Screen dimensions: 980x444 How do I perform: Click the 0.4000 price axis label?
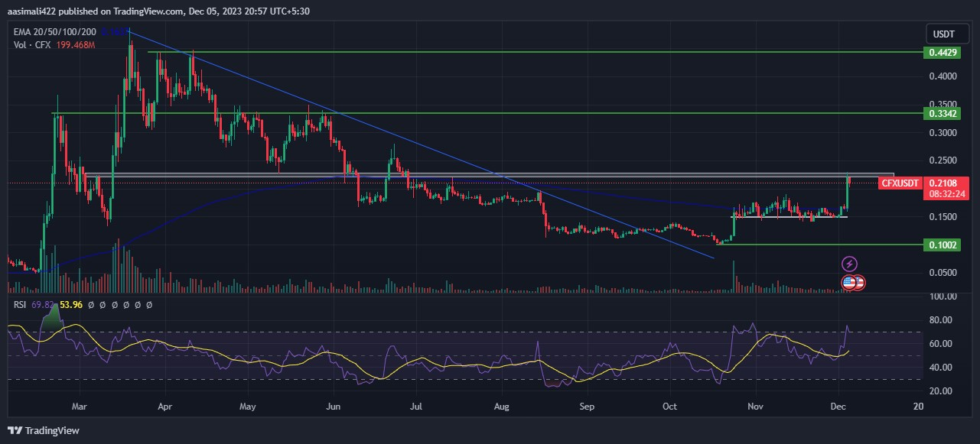[941, 76]
